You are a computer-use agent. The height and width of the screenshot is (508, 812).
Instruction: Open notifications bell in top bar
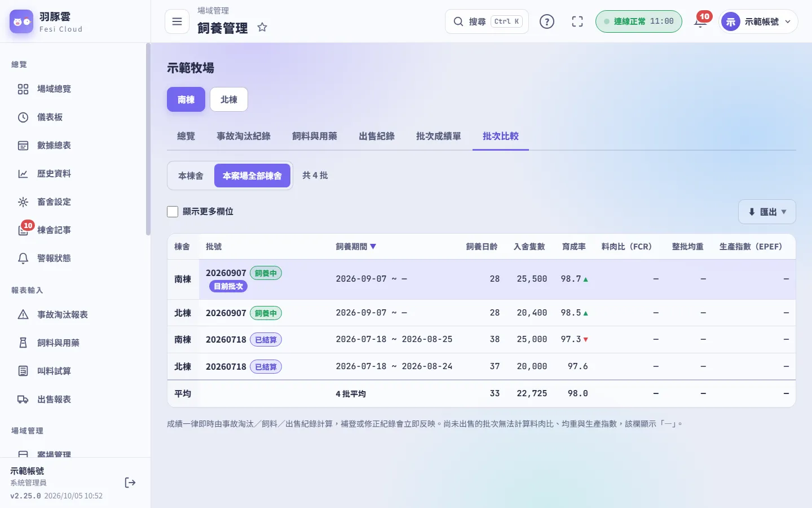(700, 21)
